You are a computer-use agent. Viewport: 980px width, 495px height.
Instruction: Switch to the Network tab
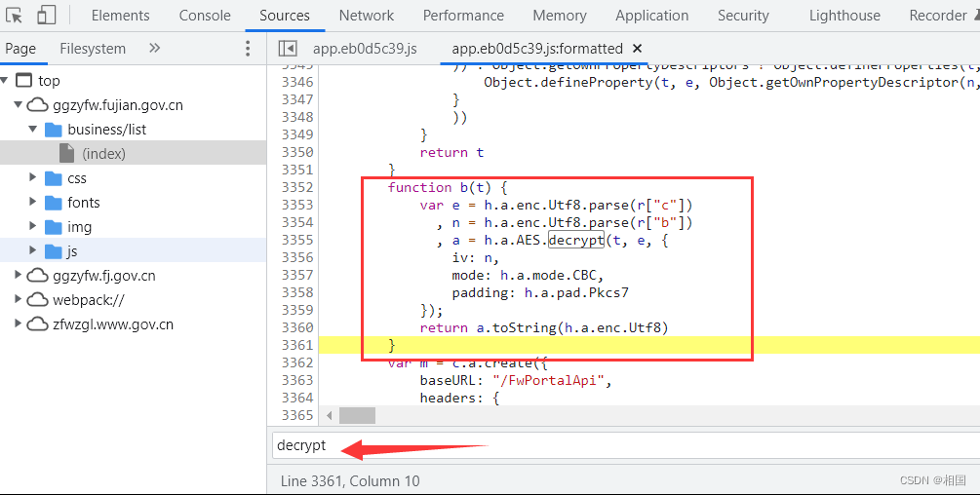point(367,16)
